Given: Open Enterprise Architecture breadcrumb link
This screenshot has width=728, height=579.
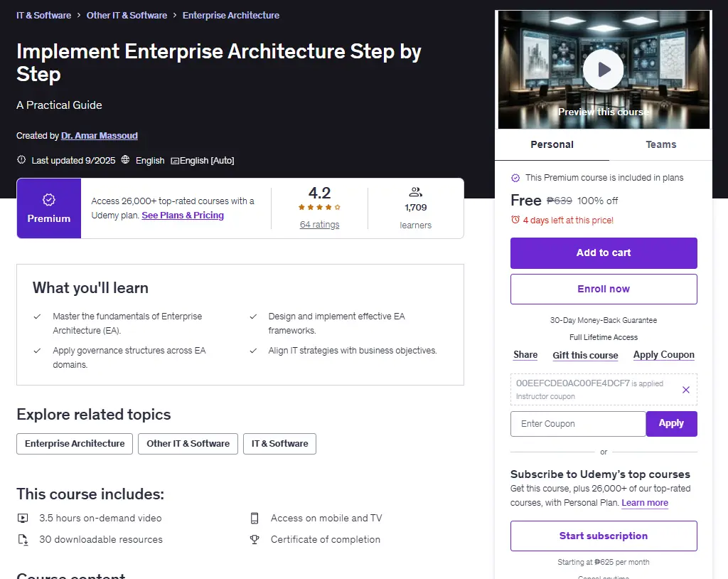Looking at the screenshot, I should tap(231, 16).
